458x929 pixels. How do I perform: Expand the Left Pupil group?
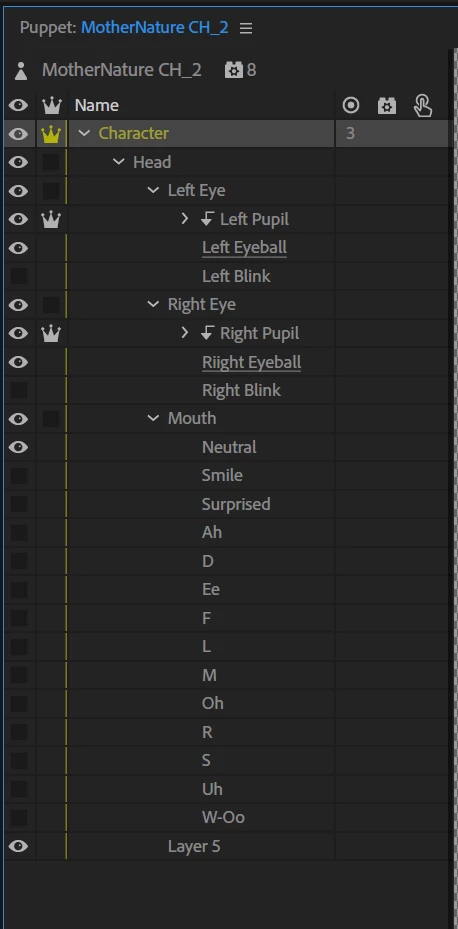tap(184, 219)
